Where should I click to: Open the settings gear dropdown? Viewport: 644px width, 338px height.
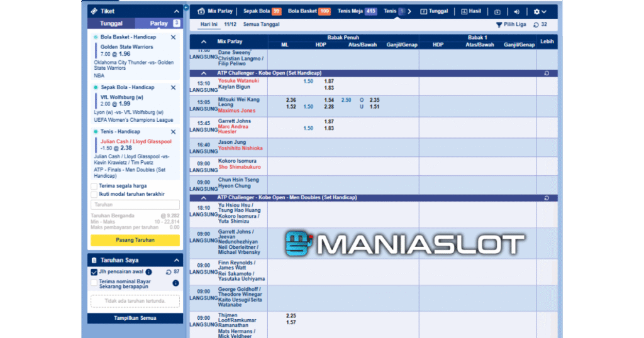(540, 12)
